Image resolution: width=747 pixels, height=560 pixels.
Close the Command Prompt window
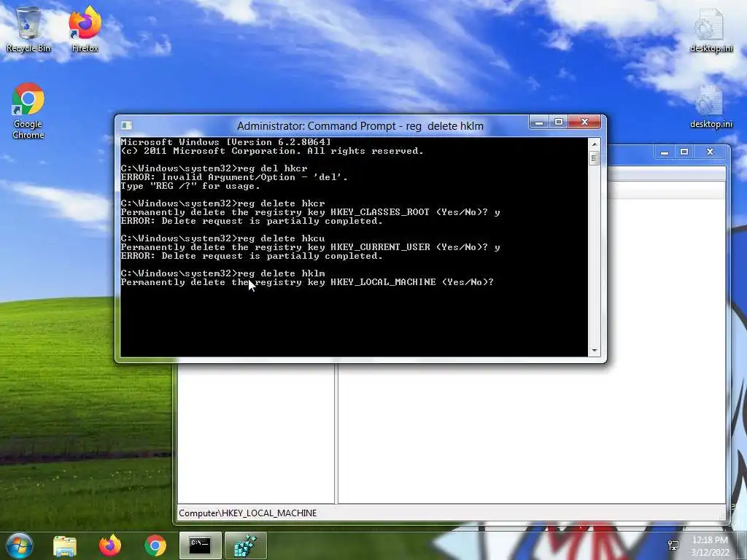pyautogui.click(x=586, y=122)
